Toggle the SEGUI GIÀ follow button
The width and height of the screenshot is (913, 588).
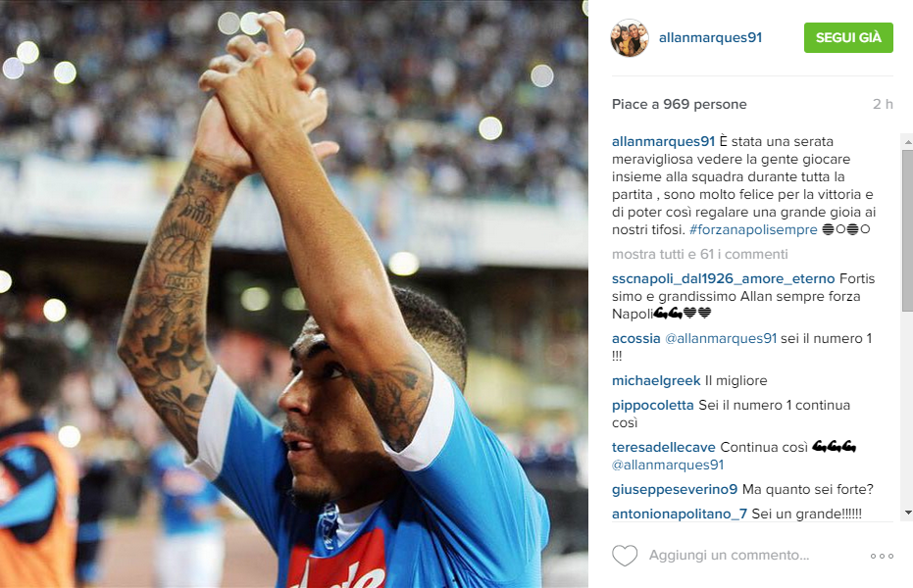click(x=848, y=38)
